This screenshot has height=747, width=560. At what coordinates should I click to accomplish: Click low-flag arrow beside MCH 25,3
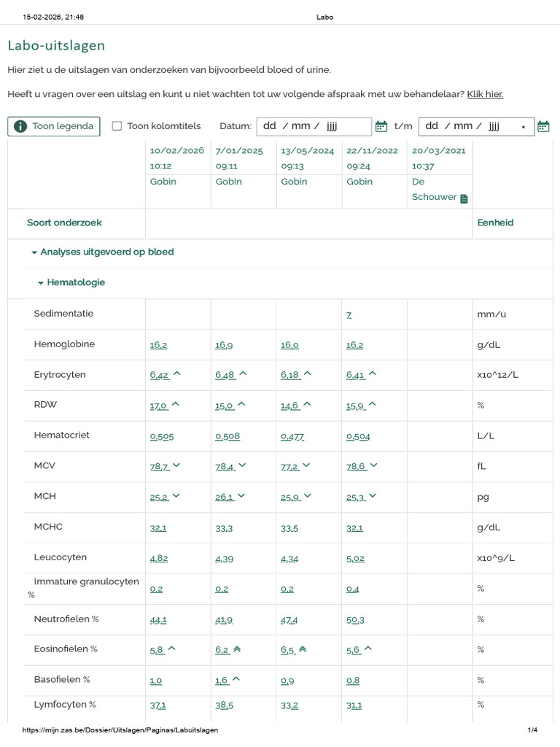(x=373, y=495)
